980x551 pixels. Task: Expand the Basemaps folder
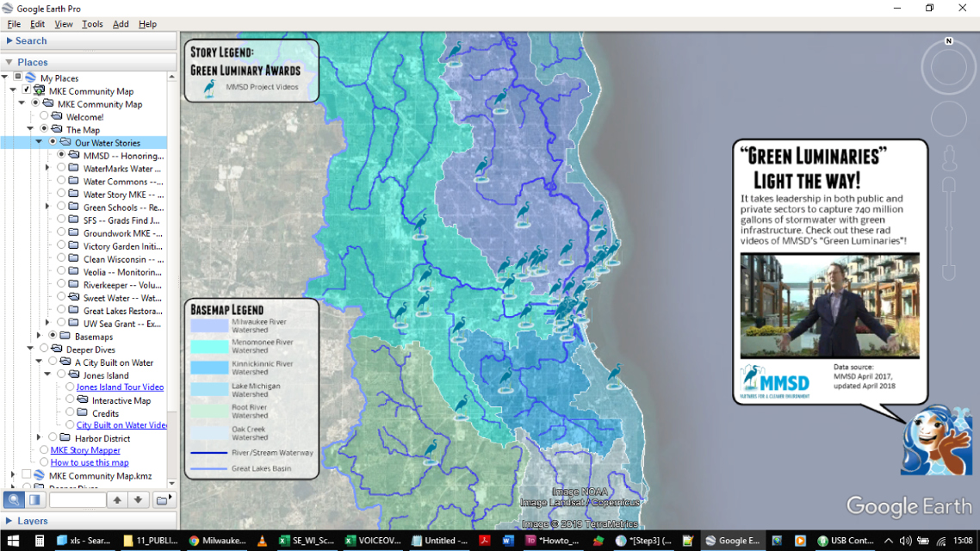click(39, 336)
